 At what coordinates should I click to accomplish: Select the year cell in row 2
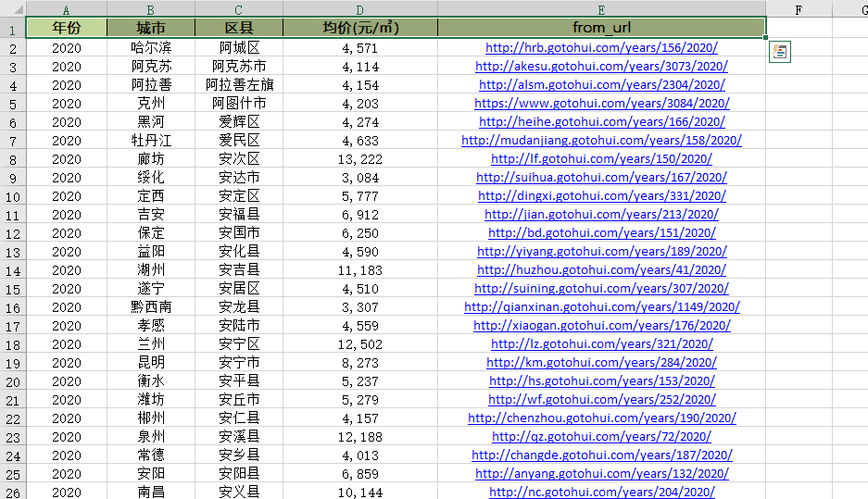pos(67,48)
